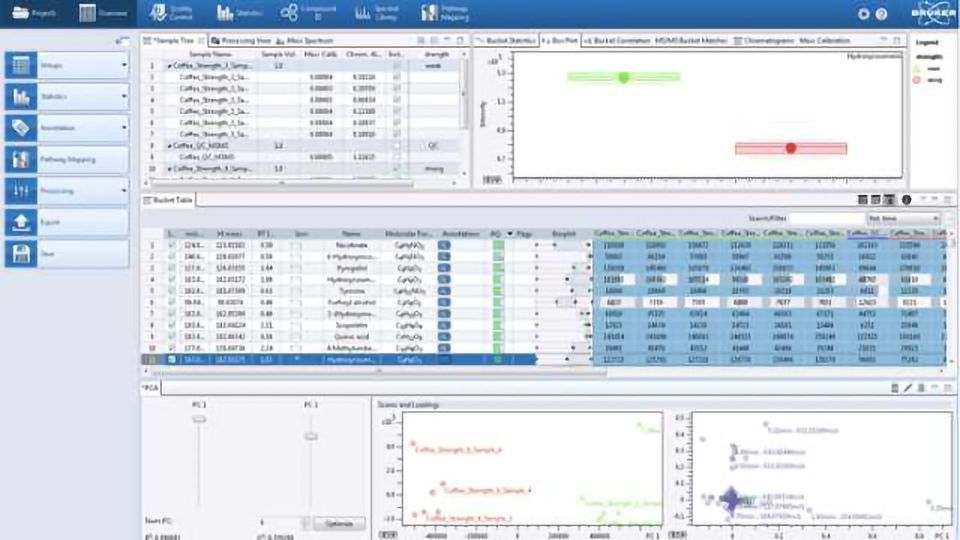
Task: Click the Search/Filter input field
Action: [826, 219]
